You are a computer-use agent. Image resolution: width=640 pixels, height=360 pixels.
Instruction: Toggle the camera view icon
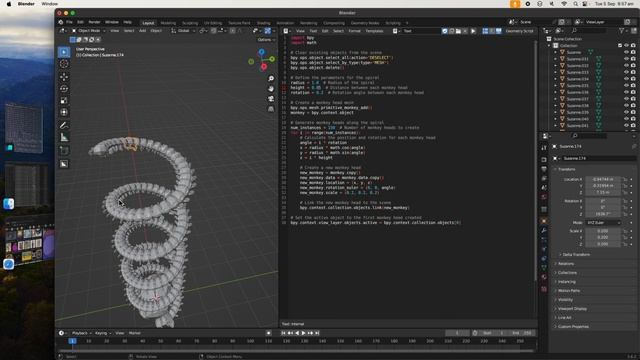[x=271, y=99]
